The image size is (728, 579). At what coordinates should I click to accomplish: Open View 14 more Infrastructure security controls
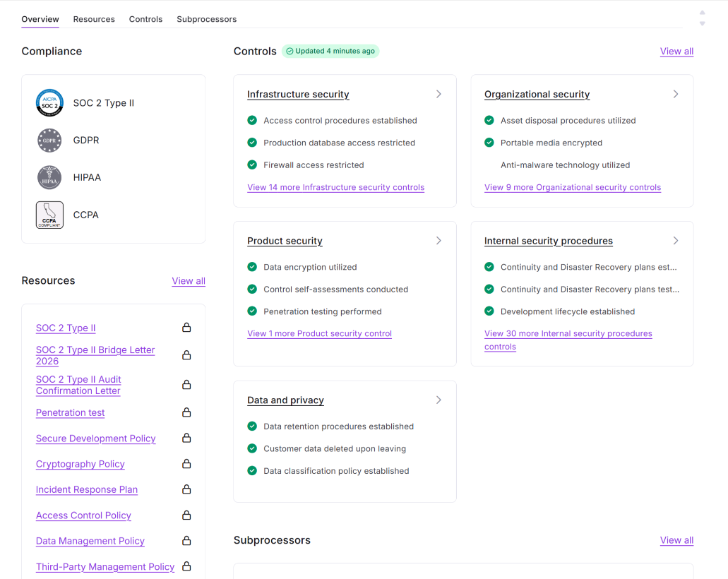[x=335, y=187]
